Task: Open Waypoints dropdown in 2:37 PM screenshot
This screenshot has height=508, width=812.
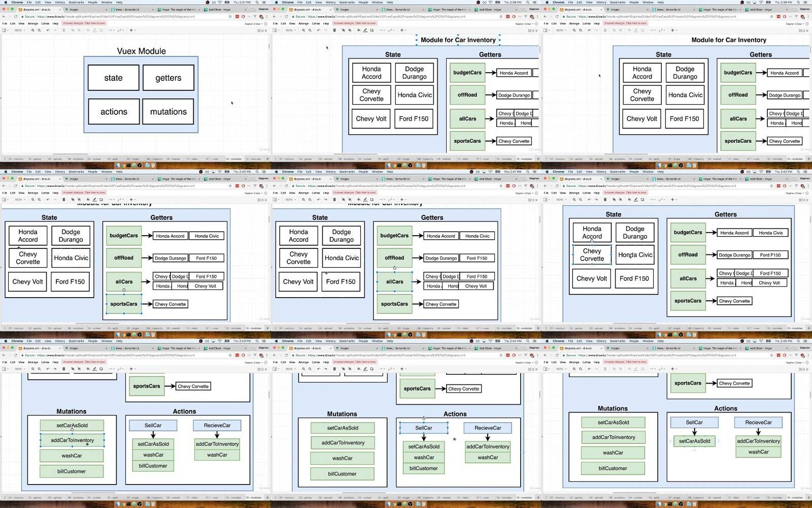Action: point(121,30)
